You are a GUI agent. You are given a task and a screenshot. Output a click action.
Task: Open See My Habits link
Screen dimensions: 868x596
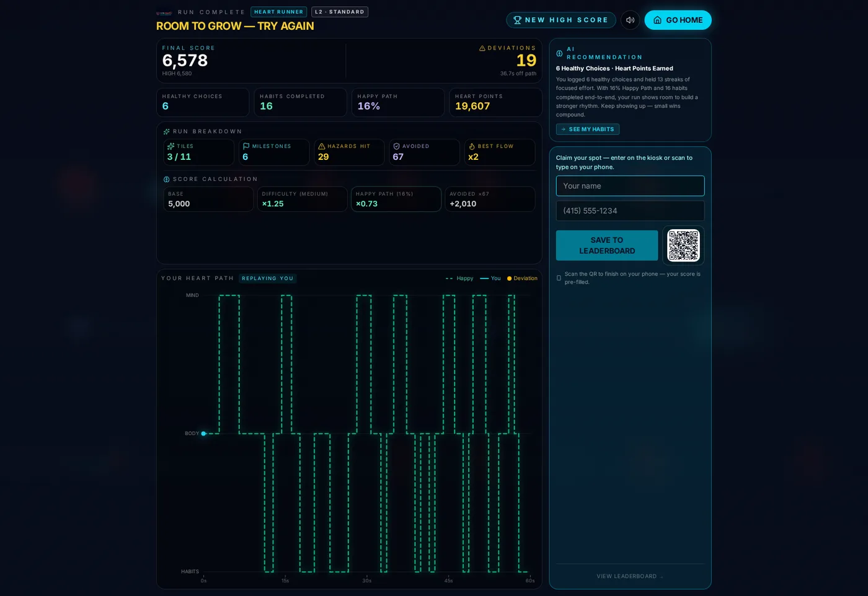coord(588,129)
